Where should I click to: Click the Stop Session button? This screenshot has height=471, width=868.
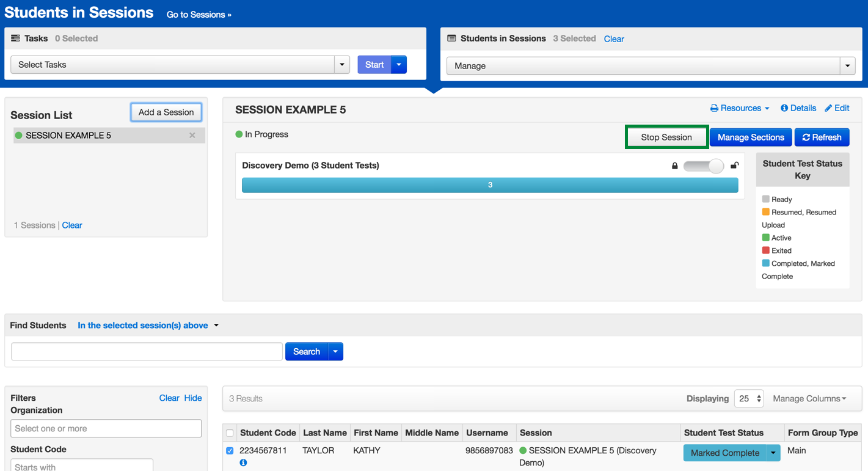click(666, 137)
